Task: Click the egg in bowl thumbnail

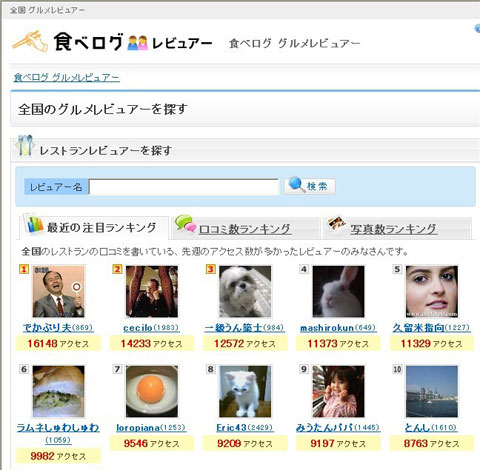Action: [152, 391]
